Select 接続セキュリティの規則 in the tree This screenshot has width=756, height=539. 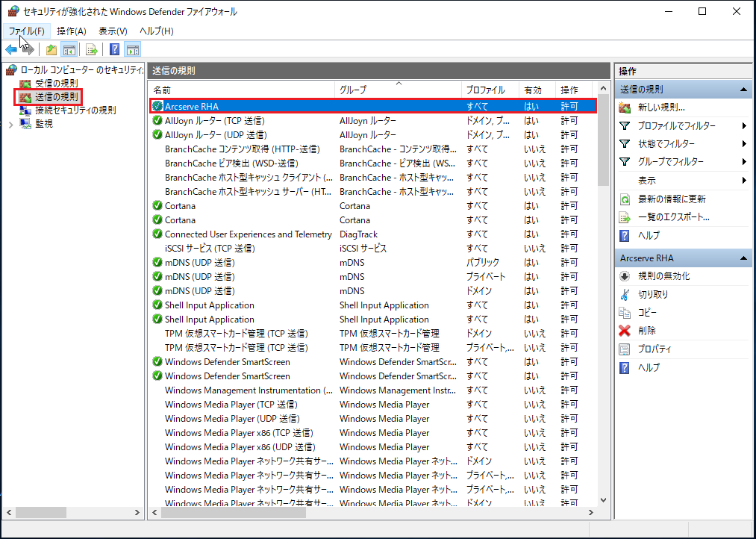click(75, 110)
